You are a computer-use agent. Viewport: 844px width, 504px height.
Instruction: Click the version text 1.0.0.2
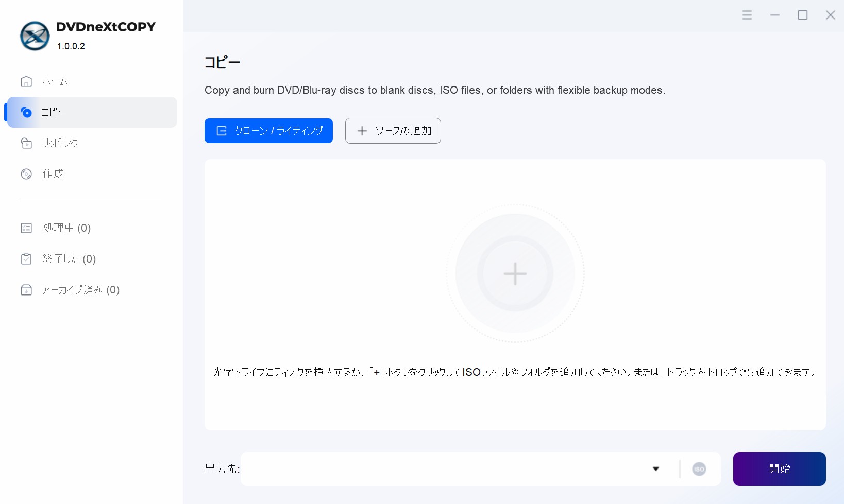click(x=71, y=46)
